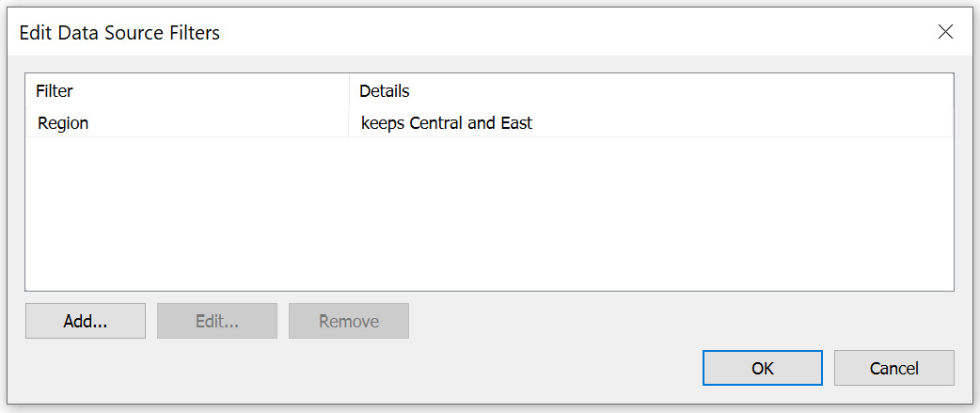This screenshot has height=413, width=980.
Task: Click the Add... button
Action: click(86, 321)
